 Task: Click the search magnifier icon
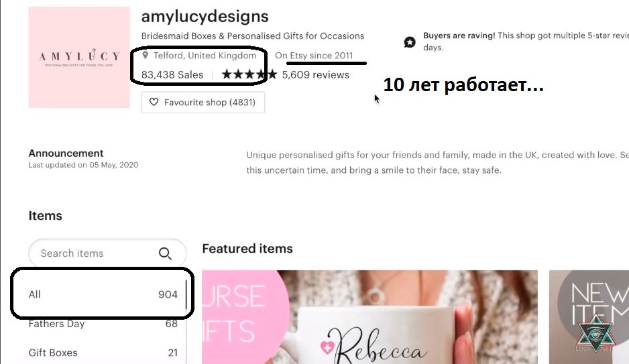[x=165, y=253]
